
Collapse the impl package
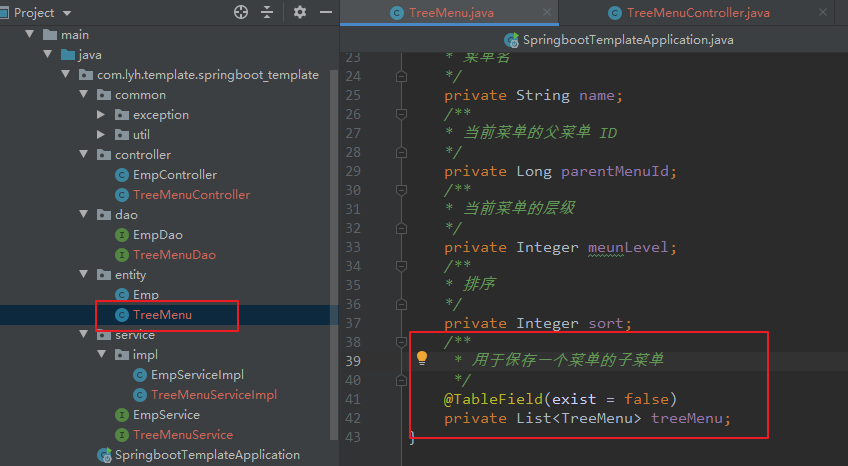(101, 355)
